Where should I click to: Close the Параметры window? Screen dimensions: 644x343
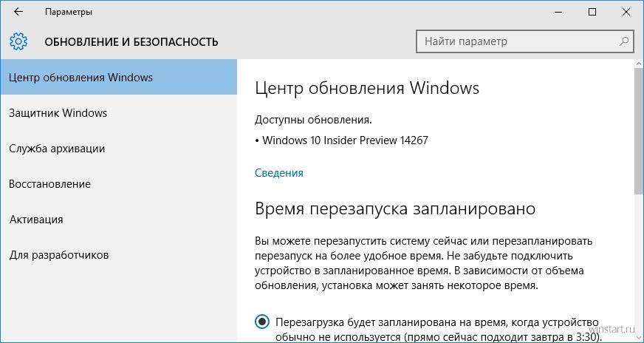point(626,12)
